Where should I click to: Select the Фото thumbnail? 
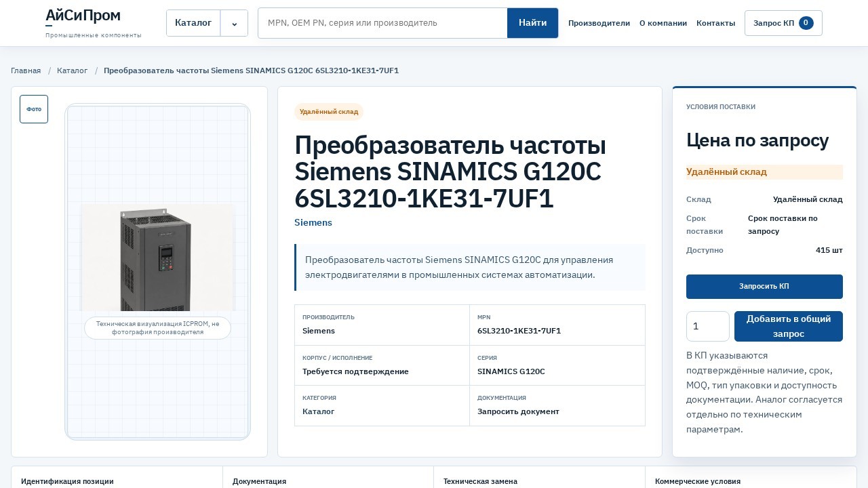point(34,109)
